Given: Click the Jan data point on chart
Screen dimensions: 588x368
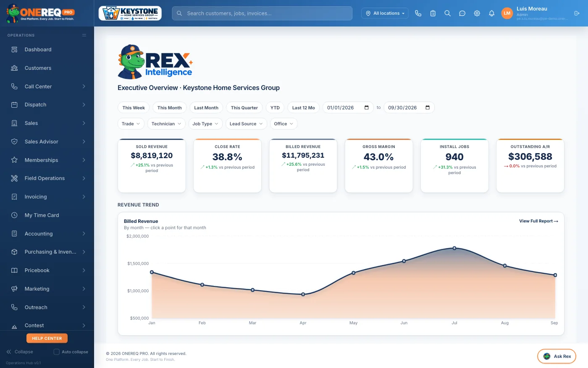Looking at the screenshot, I should point(152,272).
